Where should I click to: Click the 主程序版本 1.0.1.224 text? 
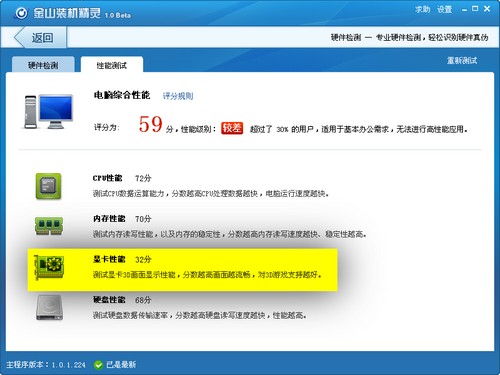point(46,365)
